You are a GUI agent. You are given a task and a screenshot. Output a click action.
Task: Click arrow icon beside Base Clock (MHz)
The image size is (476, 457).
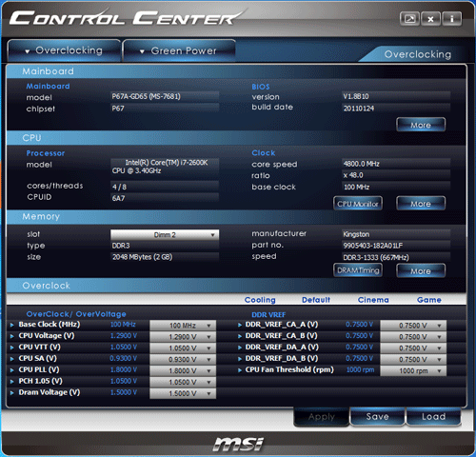tap(12, 325)
